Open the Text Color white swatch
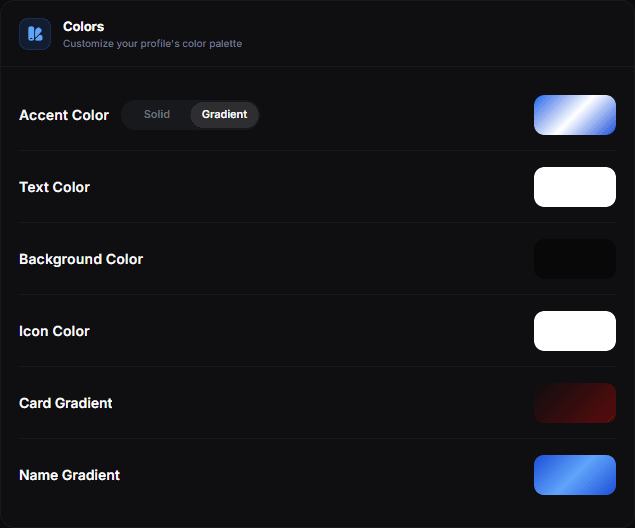The image size is (635, 528). coord(575,187)
